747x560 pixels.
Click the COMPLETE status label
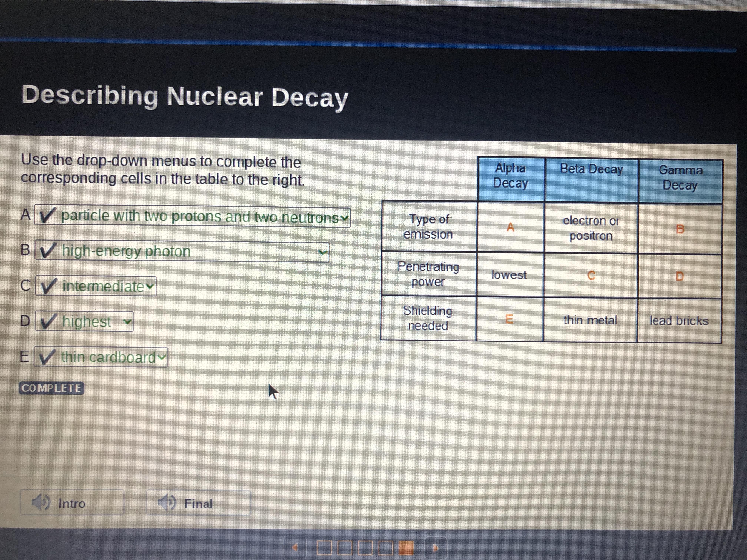[x=51, y=388]
